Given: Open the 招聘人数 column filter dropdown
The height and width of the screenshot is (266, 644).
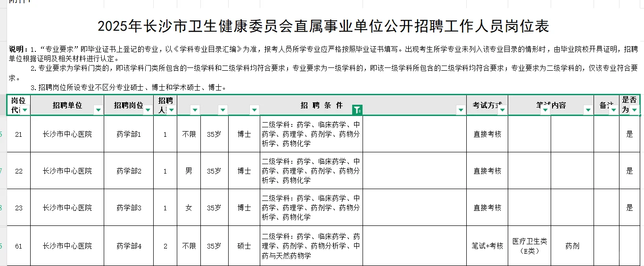Looking at the screenshot, I should (172, 110).
